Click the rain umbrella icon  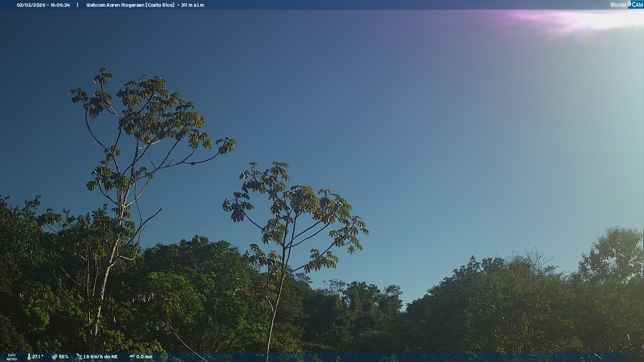132,357
